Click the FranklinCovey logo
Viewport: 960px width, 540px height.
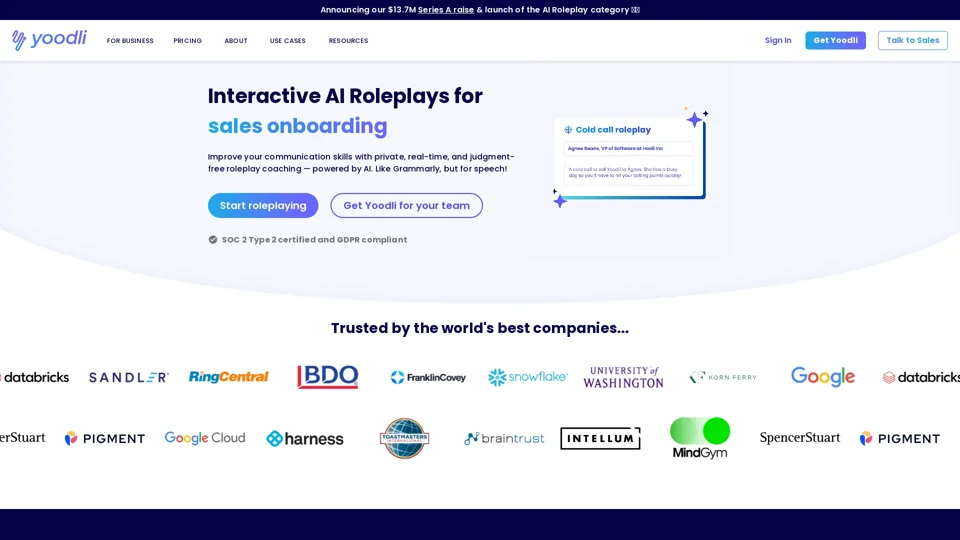click(428, 377)
